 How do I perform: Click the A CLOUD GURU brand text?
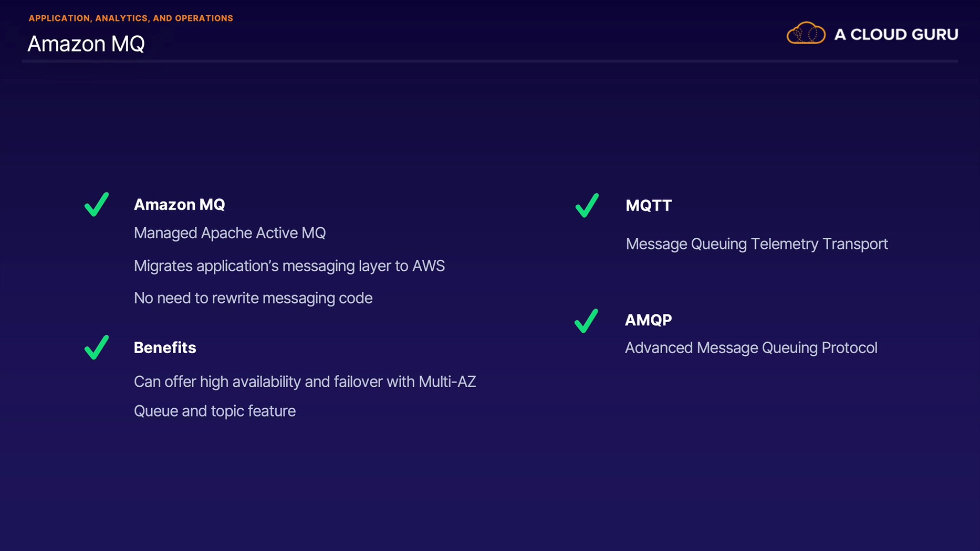click(x=896, y=35)
